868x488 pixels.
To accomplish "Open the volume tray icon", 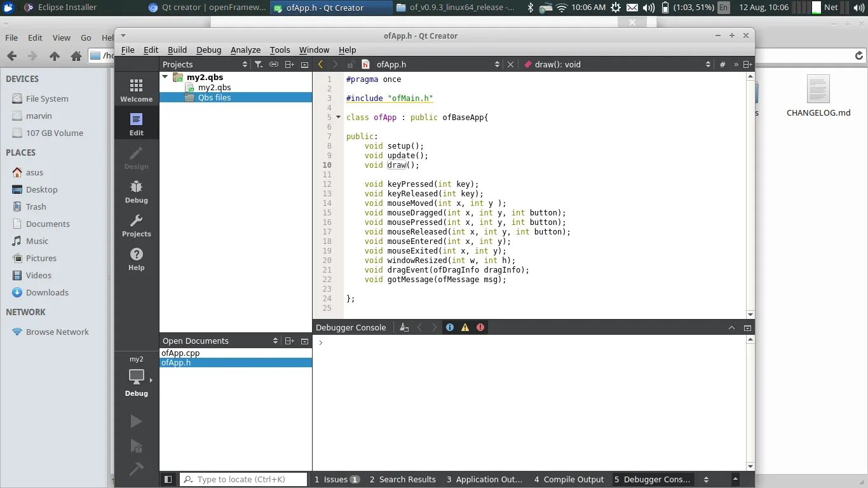I will pos(648,8).
